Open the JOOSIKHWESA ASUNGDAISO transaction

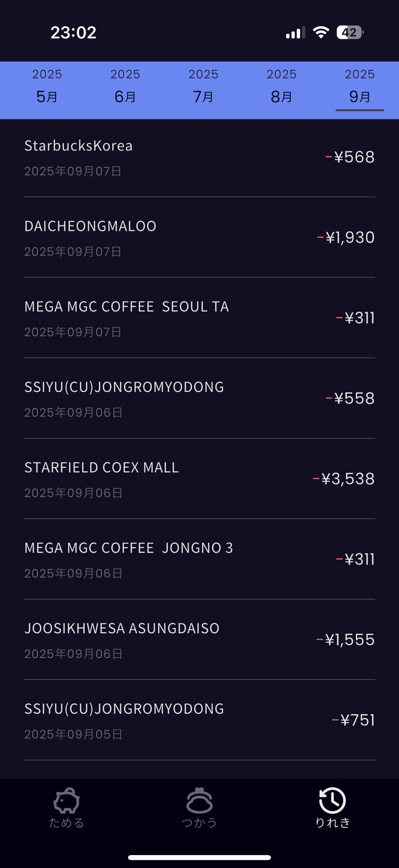199,640
